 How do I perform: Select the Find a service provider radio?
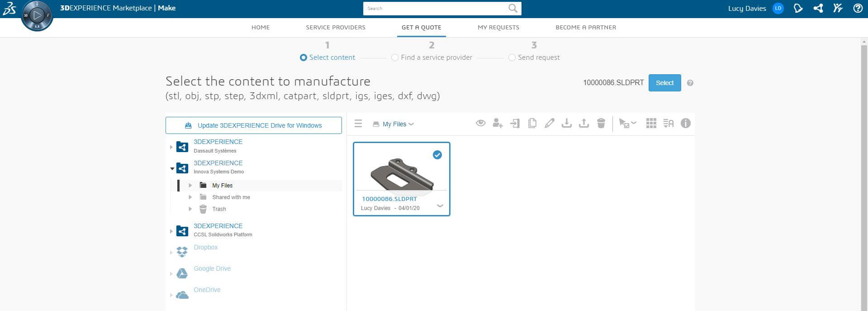click(395, 57)
